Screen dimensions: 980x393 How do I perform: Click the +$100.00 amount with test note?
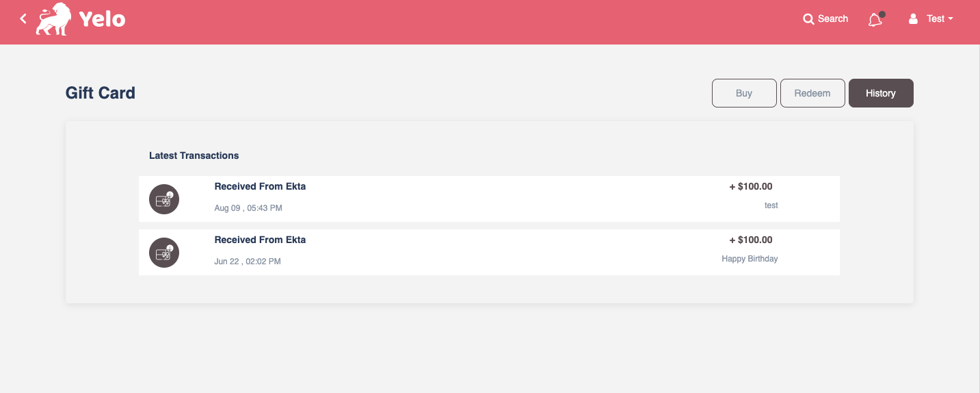tap(751, 186)
